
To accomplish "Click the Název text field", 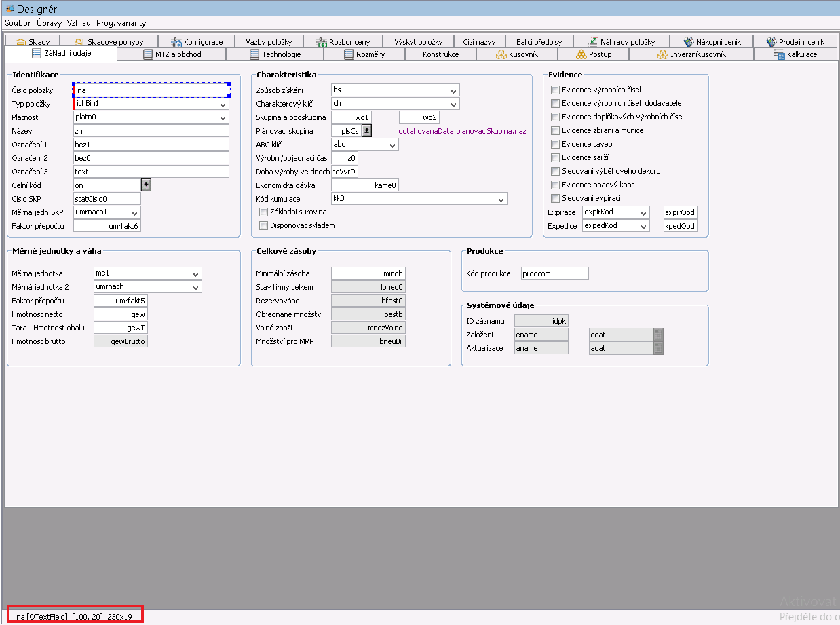I will point(151,131).
